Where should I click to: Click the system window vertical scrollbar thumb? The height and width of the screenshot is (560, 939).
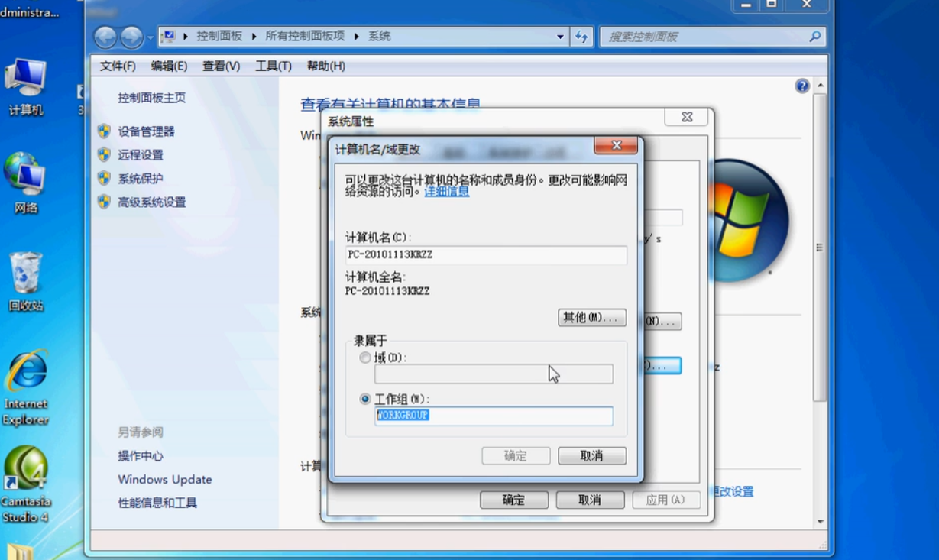click(820, 248)
